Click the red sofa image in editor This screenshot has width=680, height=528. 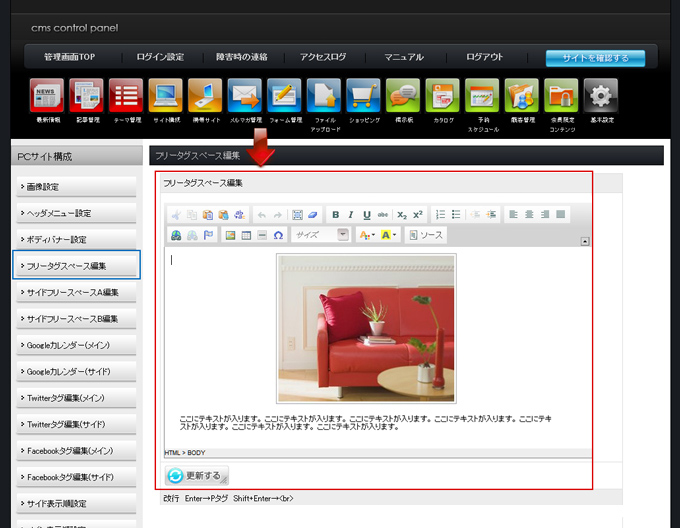coord(366,328)
